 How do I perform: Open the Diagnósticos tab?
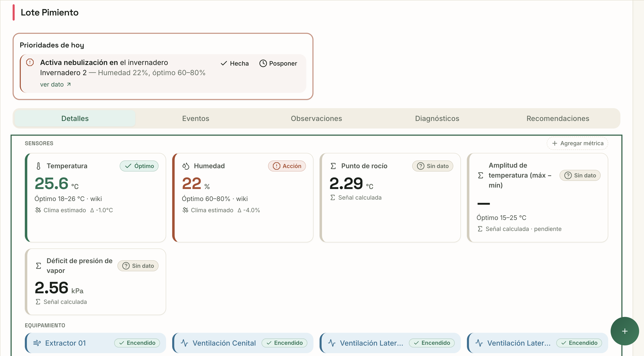click(x=437, y=118)
